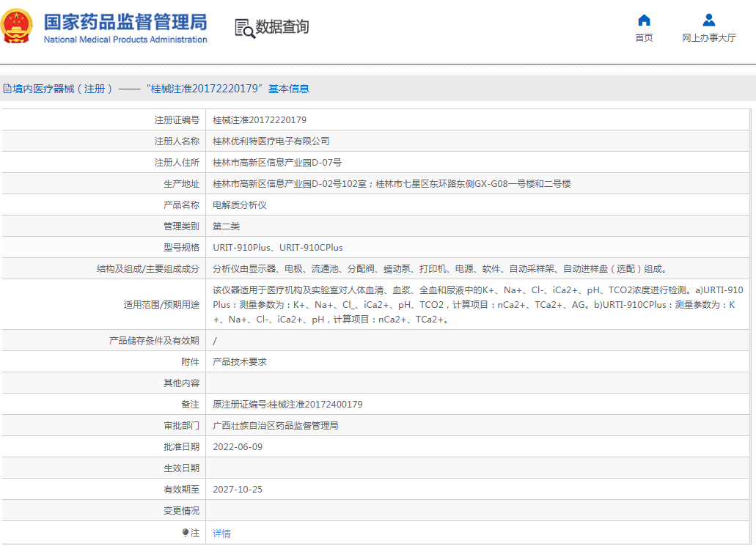
Task: Click the 备注 row label
Action: [x=191, y=405]
